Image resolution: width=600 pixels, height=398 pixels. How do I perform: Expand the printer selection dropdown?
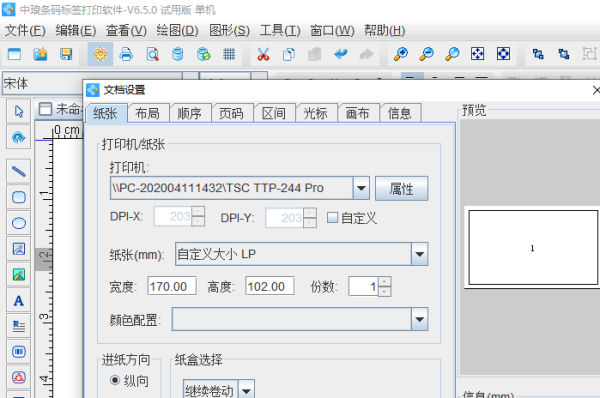(361, 188)
